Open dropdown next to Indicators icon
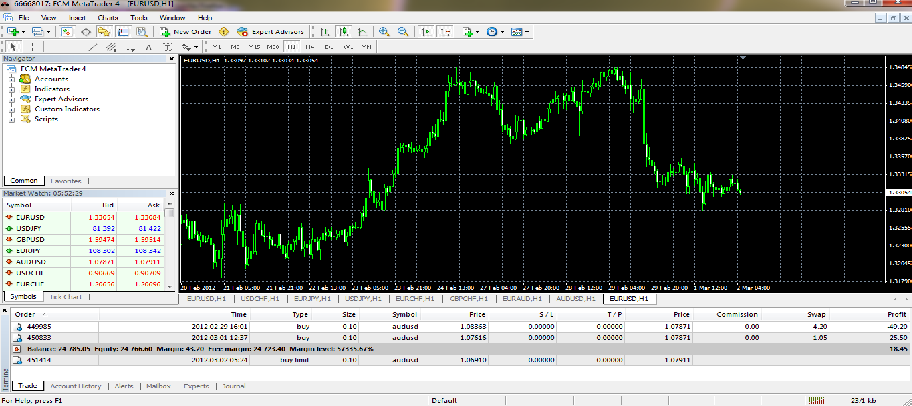The width and height of the screenshot is (912, 406). tap(478, 31)
